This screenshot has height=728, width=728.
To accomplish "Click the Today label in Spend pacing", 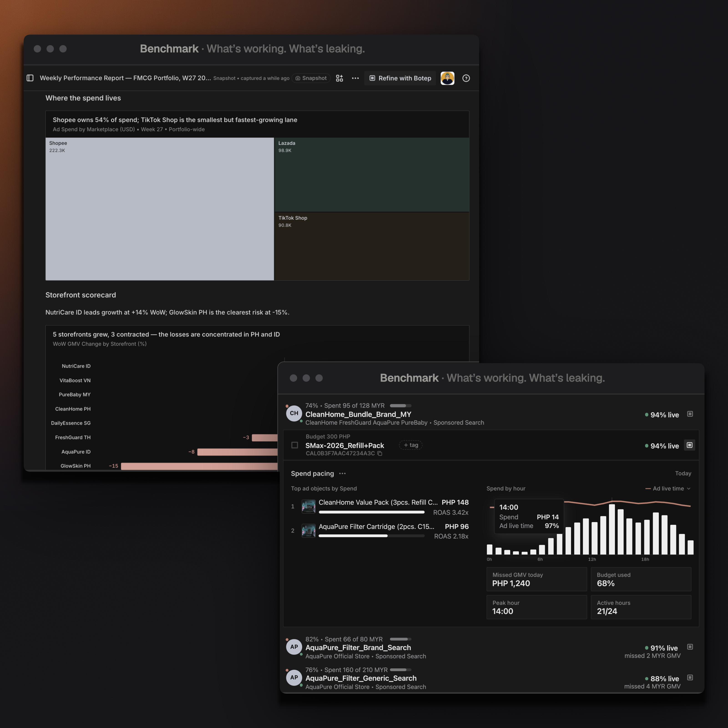I will tap(683, 473).
